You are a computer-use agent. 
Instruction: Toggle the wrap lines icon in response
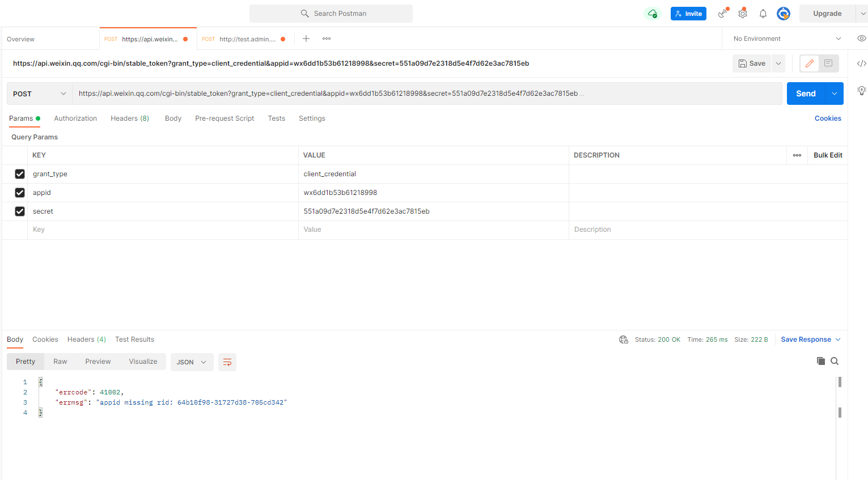point(227,362)
